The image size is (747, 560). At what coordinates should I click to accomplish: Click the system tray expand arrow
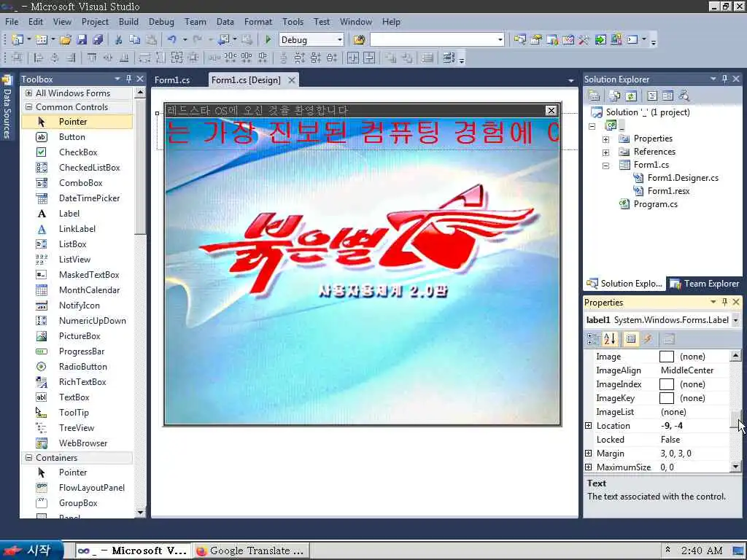click(668, 550)
